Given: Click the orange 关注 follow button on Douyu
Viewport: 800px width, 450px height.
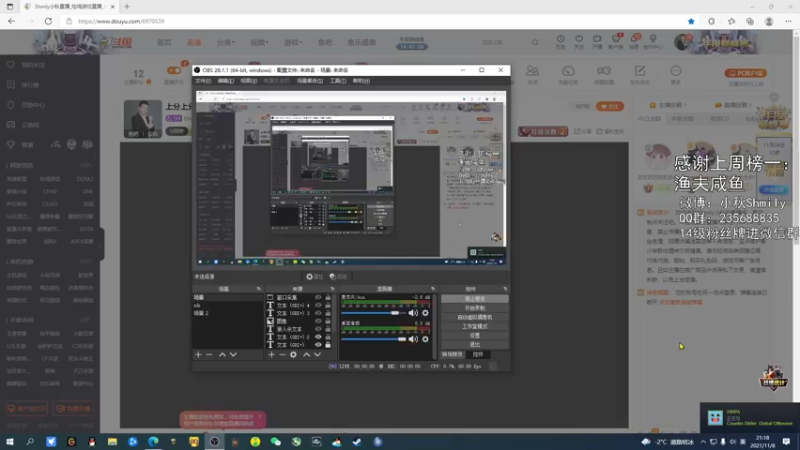Looking at the screenshot, I should [x=610, y=106].
